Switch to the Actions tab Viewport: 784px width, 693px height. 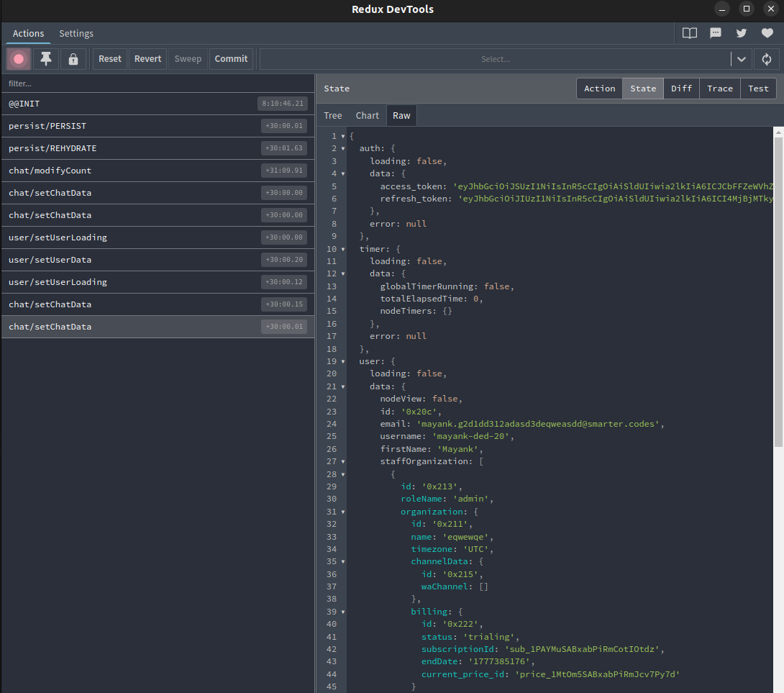[29, 34]
